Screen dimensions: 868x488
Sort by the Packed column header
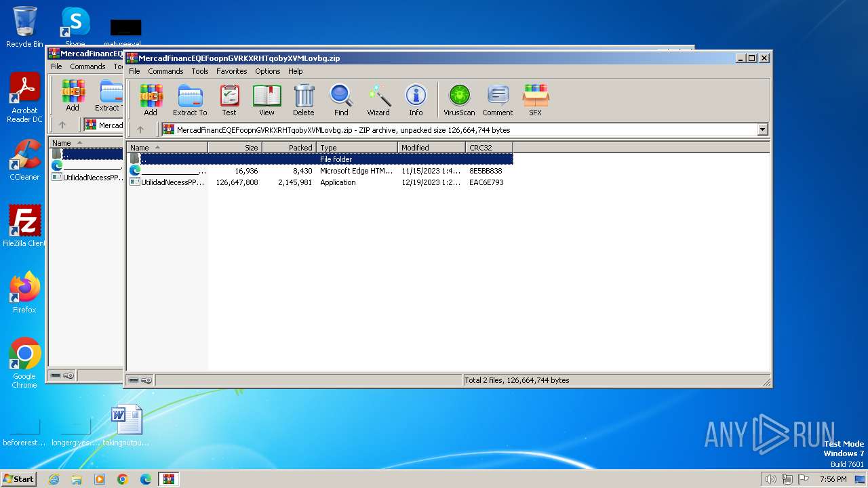[289, 147]
